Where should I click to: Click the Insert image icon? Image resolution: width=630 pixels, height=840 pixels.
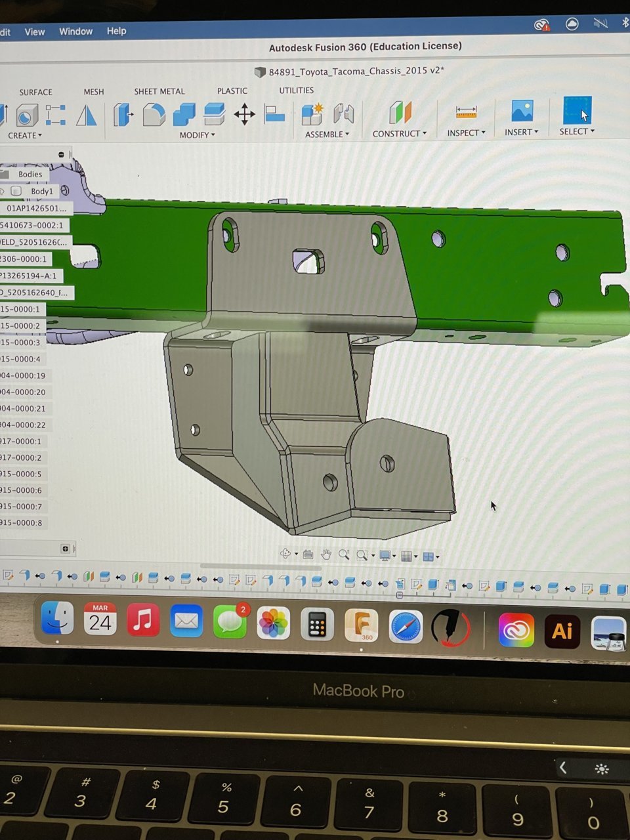(x=522, y=111)
